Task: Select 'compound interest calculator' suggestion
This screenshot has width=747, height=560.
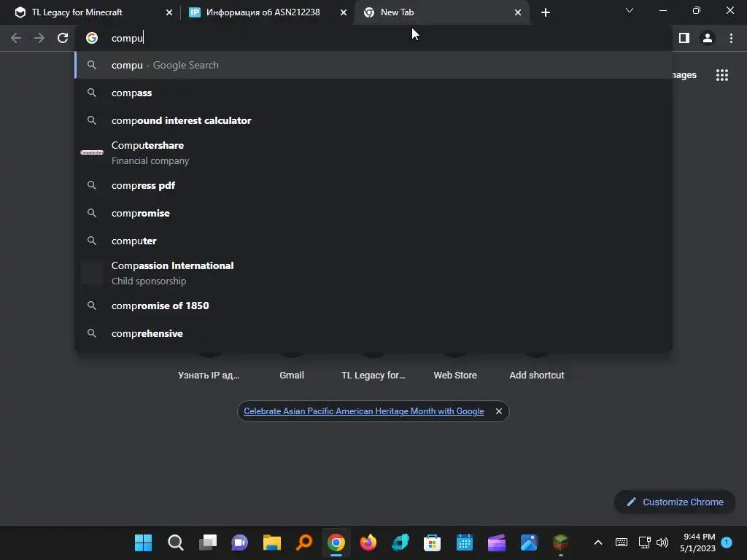Action: click(x=373, y=120)
